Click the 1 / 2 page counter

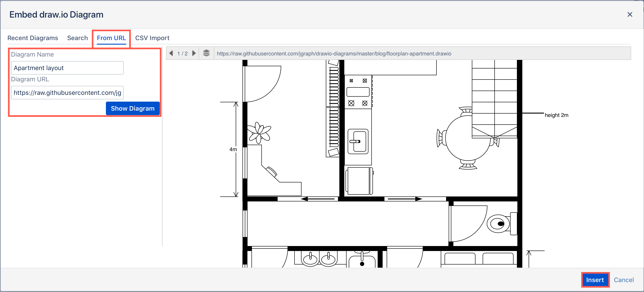point(182,53)
